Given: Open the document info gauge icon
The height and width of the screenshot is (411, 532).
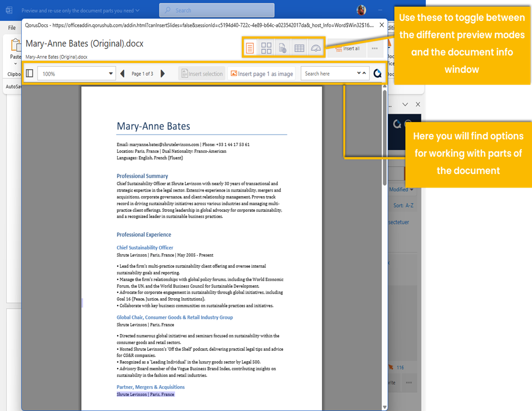Looking at the screenshot, I should tap(316, 48).
